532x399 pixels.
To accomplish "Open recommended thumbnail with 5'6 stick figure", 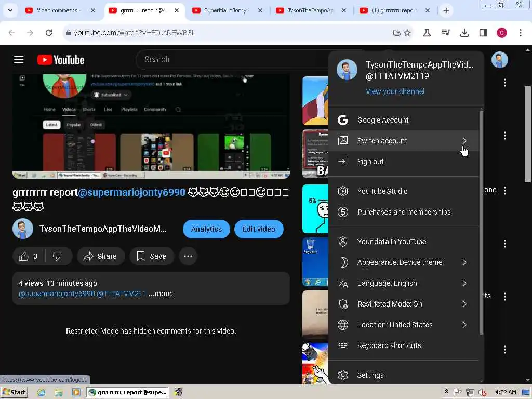I will (x=315, y=209).
